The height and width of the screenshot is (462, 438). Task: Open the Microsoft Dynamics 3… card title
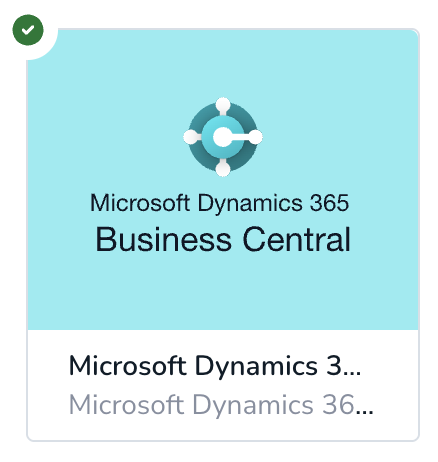click(x=215, y=366)
